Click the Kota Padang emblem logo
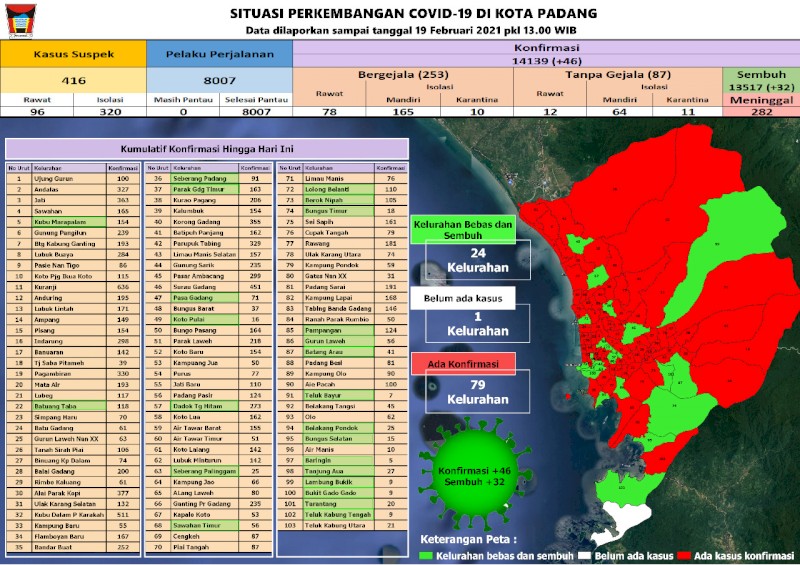Image resolution: width=800 pixels, height=565 pixels. click(20, 21)
